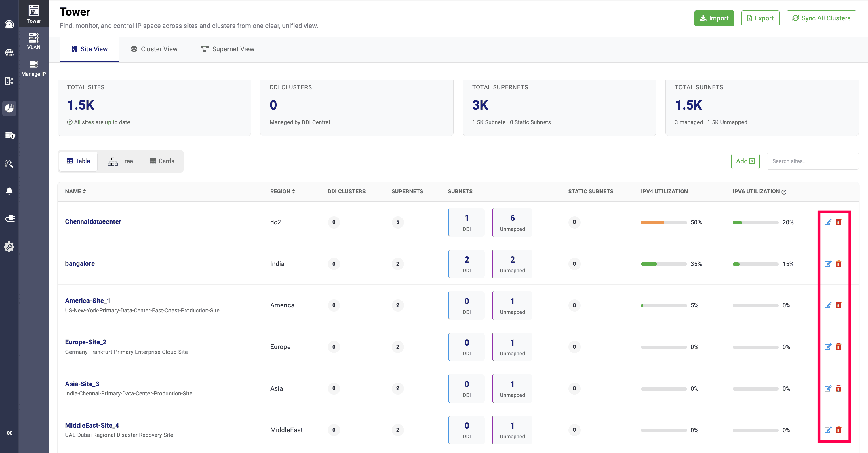Open the Add dropdown button
This screenshot has height=453, width=868.
pos(745,161)
